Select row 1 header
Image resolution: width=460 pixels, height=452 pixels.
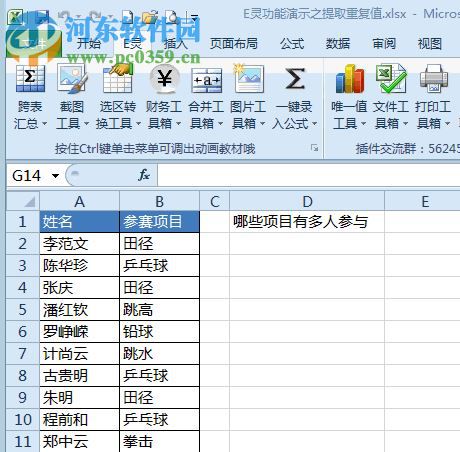point(23,222)
